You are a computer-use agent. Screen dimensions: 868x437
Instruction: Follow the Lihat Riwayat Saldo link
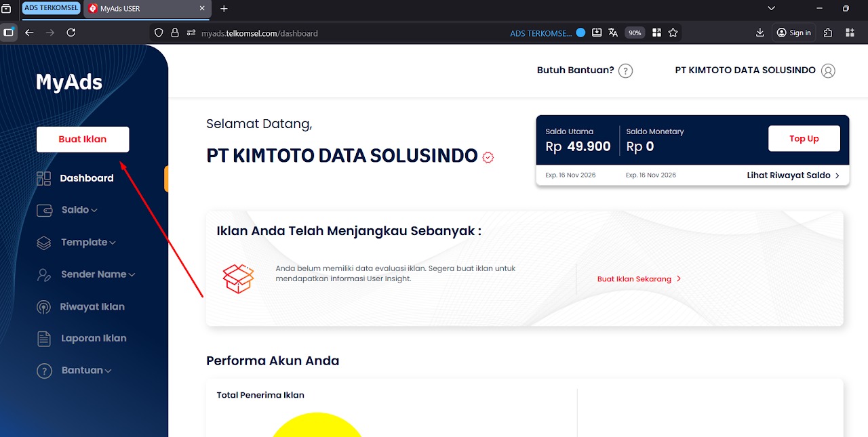789,175
